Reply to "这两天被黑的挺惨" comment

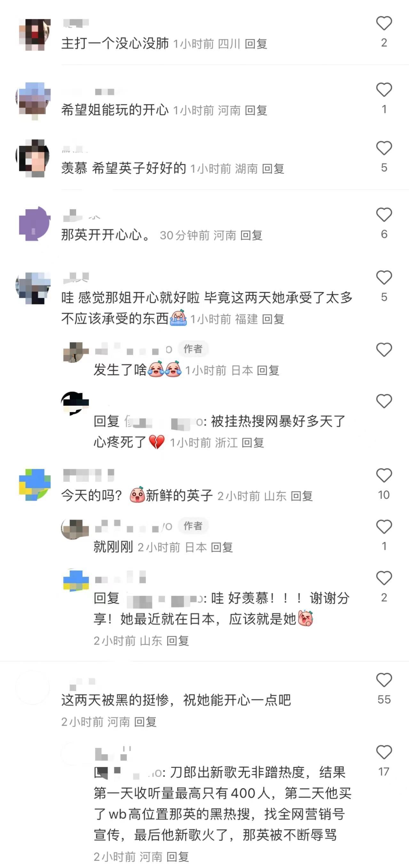(x=145, y=722)
